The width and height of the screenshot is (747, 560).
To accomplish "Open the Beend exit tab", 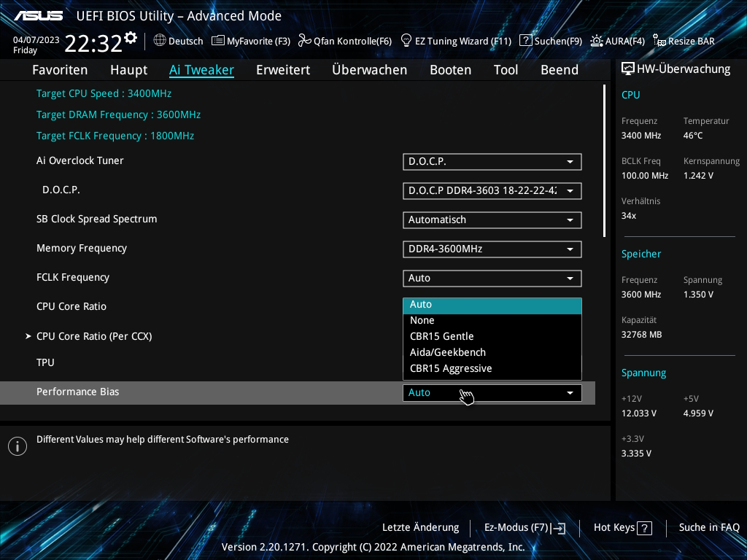I will click(x=560, y=70).
